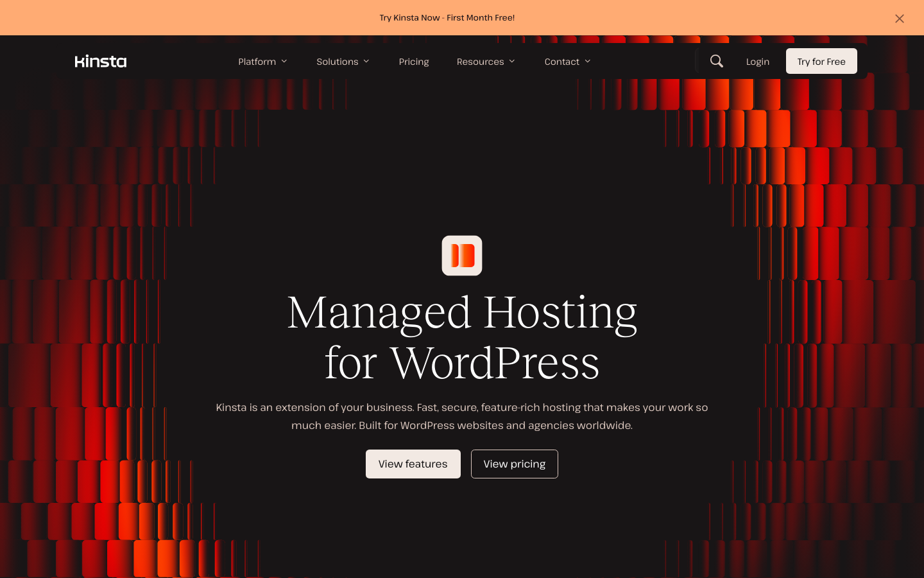
Task: Select the View pricing button
Action: (514, 464)
